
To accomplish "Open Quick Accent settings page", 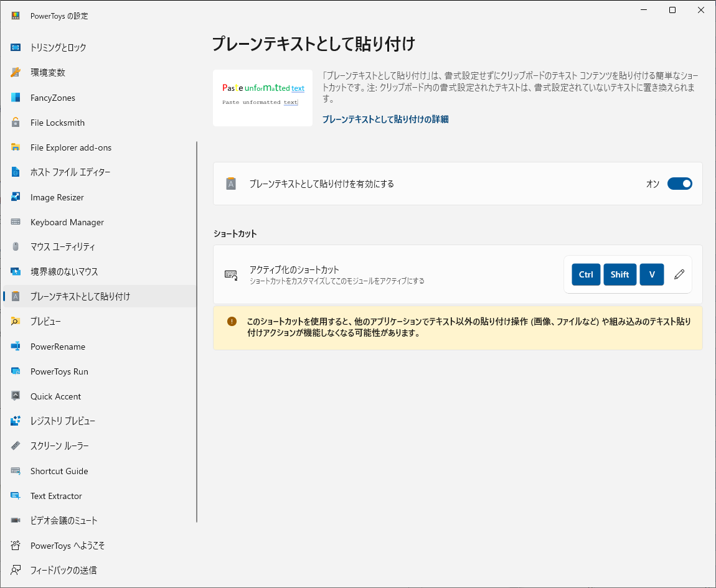I will click(100, 396).
